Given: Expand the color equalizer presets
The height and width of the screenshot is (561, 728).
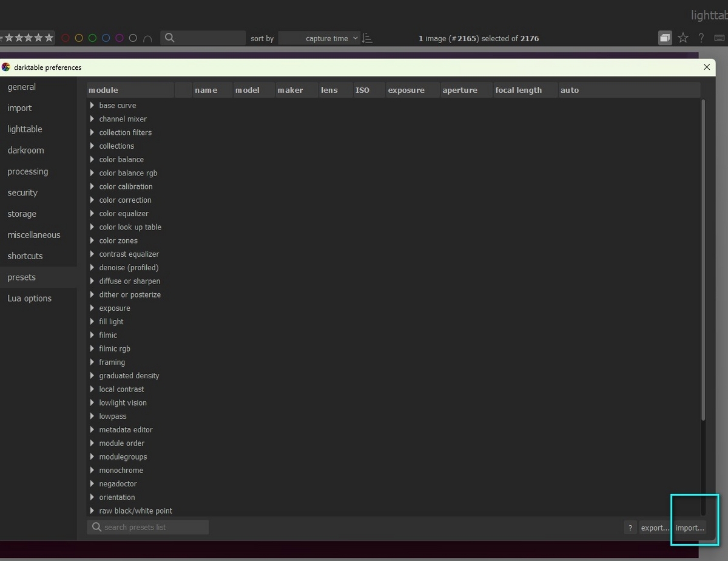Looking at the screenshot, I should [x=92, y=214].
